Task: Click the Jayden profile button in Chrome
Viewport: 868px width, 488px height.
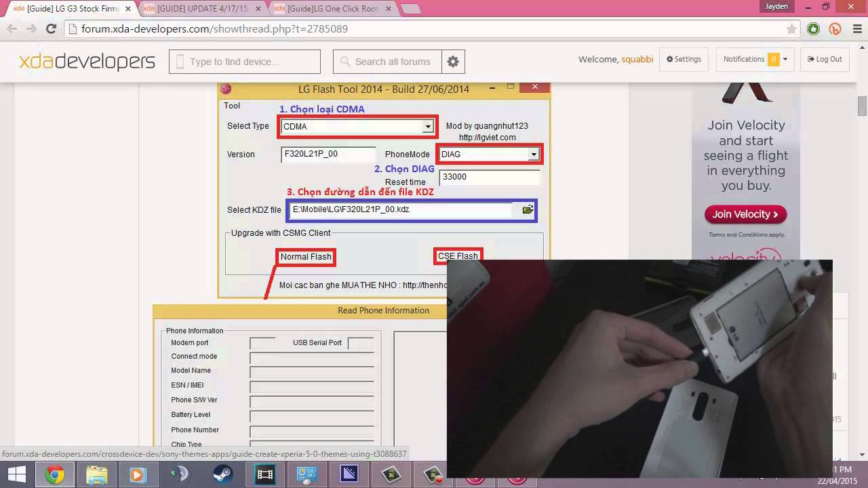Action: coord(776,6)
